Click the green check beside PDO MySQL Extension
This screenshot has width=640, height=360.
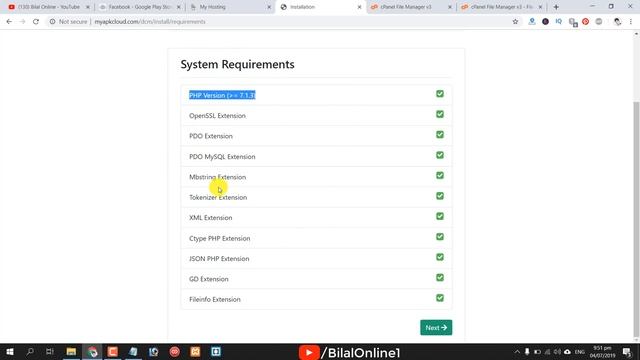coord(440,155)
